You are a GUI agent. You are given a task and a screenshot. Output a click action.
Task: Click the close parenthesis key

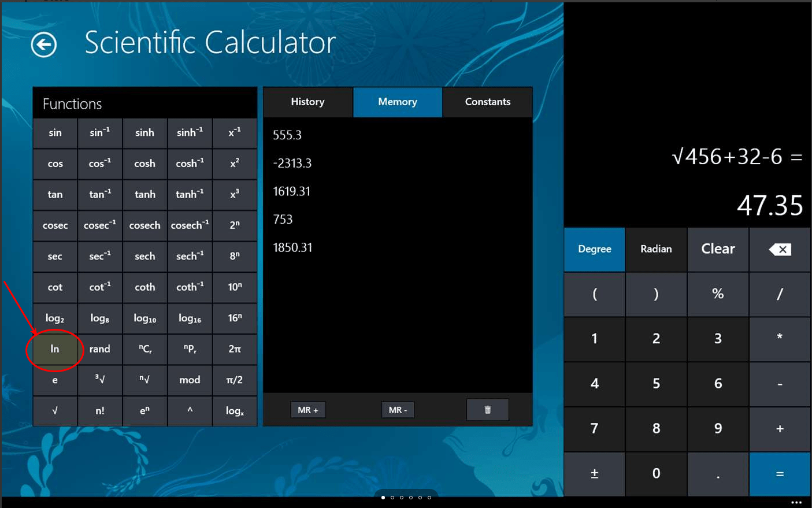(x=656, y=294)
